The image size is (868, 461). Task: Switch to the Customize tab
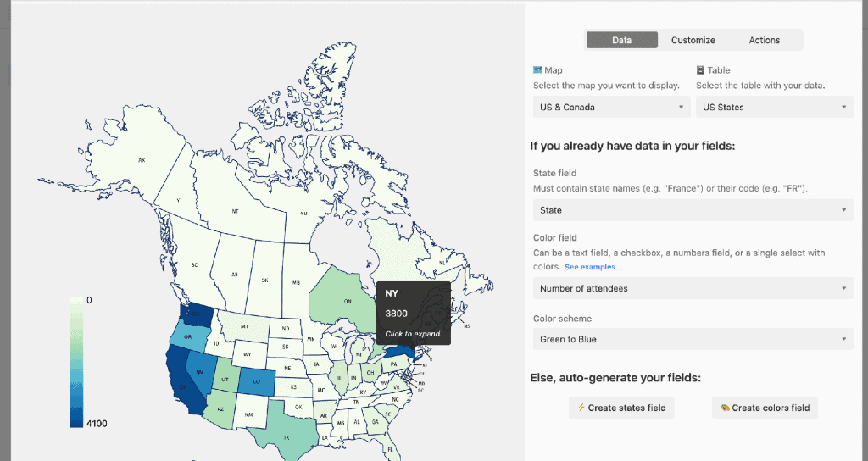click(693, 40)
